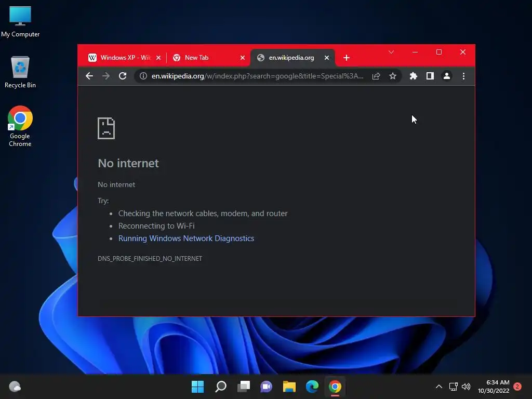Image resolution: width=532 pixels, height=399 pixels.
Task: Expand the tab search chevron
Action: (x=391, y=52)
